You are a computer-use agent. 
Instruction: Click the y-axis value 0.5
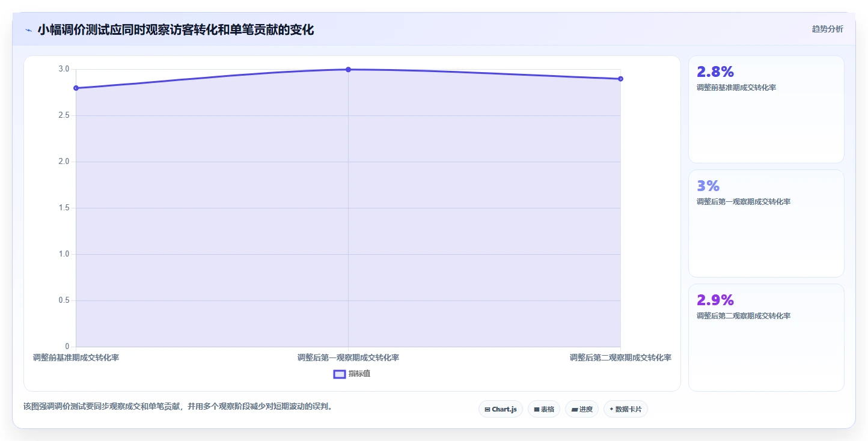pyautogui.click(x=64, y=300)
